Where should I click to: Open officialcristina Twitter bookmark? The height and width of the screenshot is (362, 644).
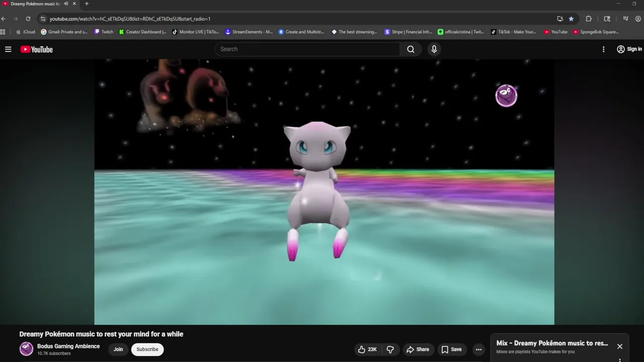(461, 32)
